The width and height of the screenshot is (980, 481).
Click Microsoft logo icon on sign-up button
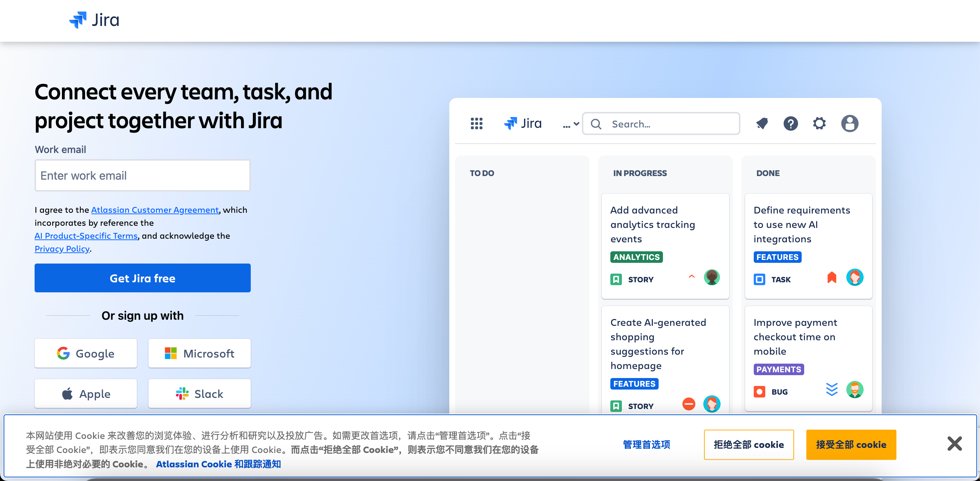point(170,353)
